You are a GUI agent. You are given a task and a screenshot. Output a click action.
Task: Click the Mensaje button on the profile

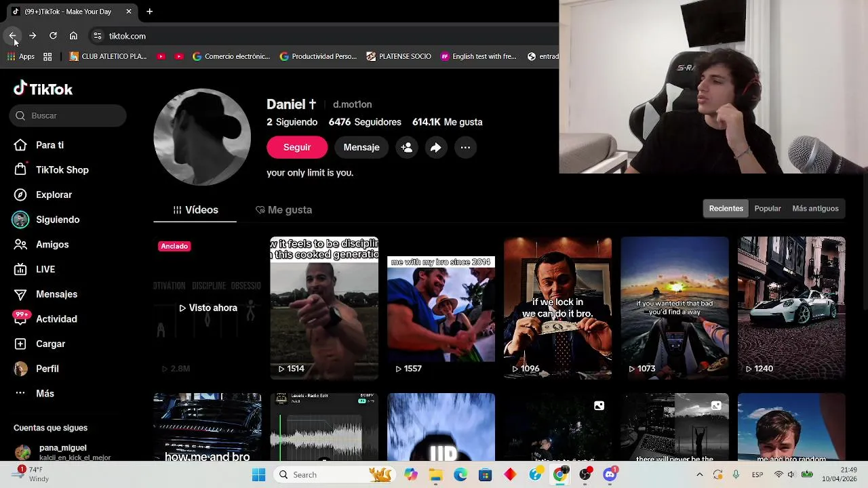pyautogui.click(x=361, y=147)
